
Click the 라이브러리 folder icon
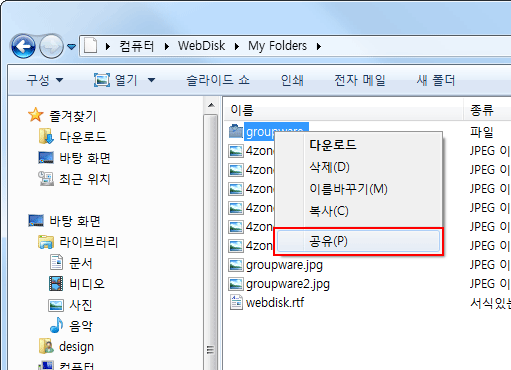pos(46,242)
